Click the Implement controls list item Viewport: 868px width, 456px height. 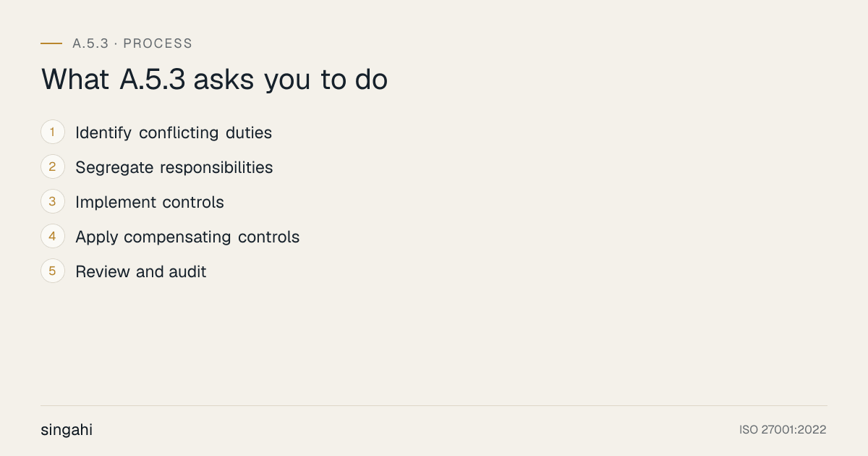(150, 202)
